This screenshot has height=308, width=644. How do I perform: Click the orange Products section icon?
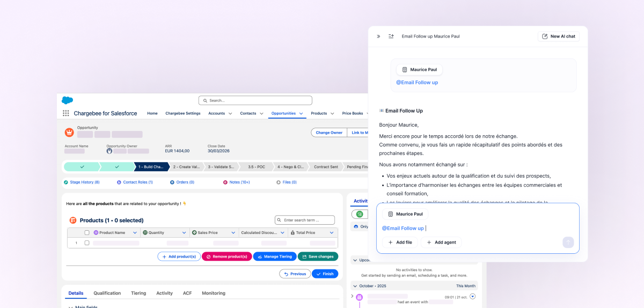point(73,220)
